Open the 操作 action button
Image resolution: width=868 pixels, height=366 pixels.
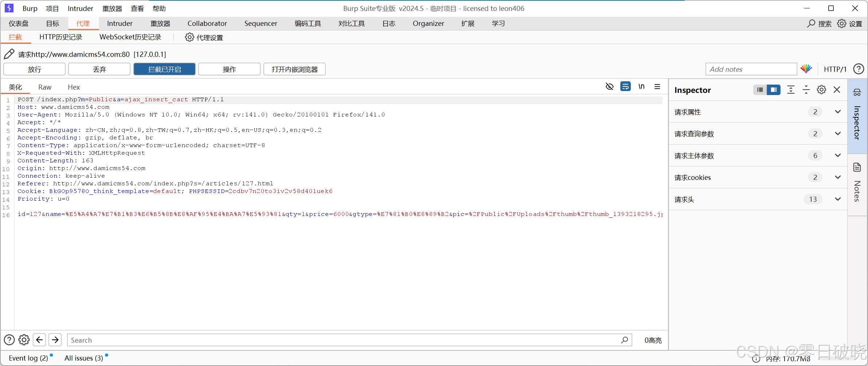pos(229,69)
